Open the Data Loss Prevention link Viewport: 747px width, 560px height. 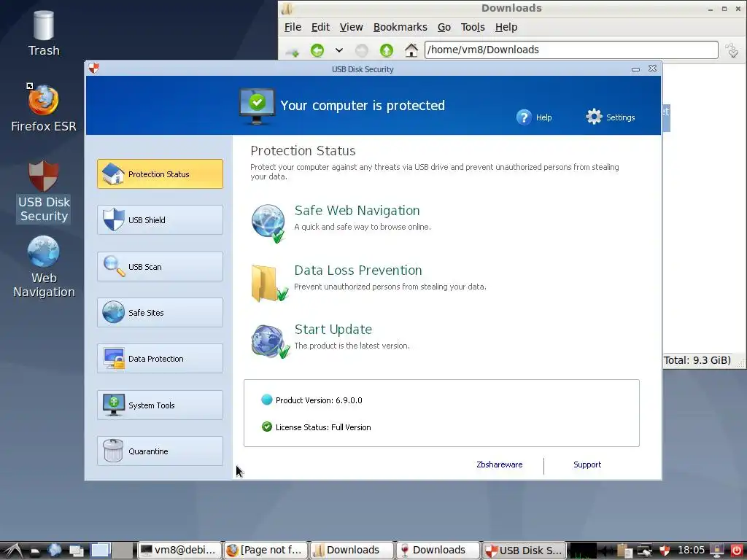[x=357, y=271]
